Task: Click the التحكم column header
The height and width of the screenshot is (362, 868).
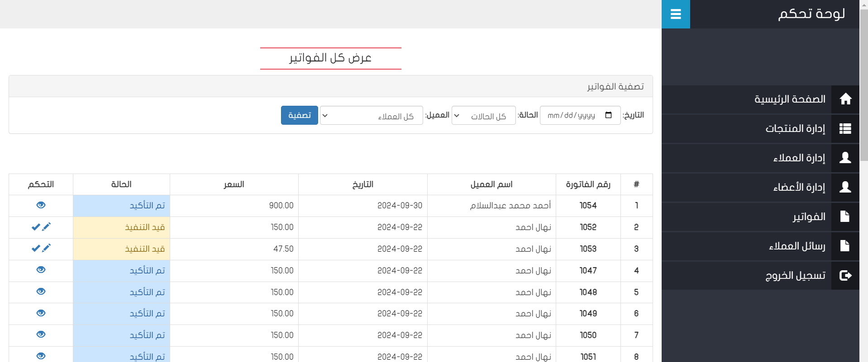Action: (x=41, y=184)
